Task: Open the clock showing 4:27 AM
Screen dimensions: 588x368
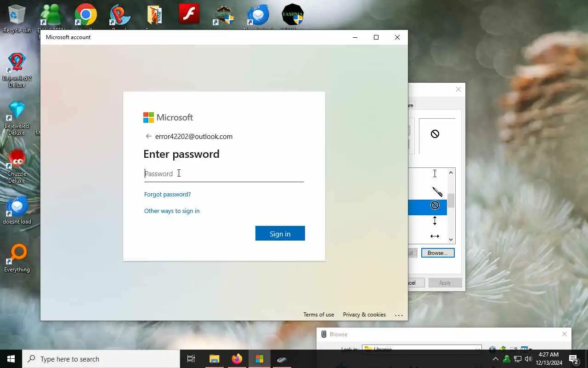Action: 548,359
